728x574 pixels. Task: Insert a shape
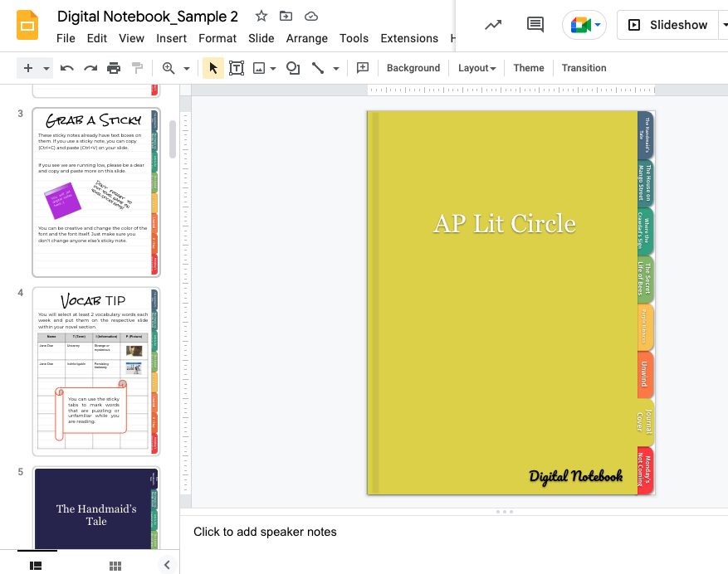[x=293, y=68]
